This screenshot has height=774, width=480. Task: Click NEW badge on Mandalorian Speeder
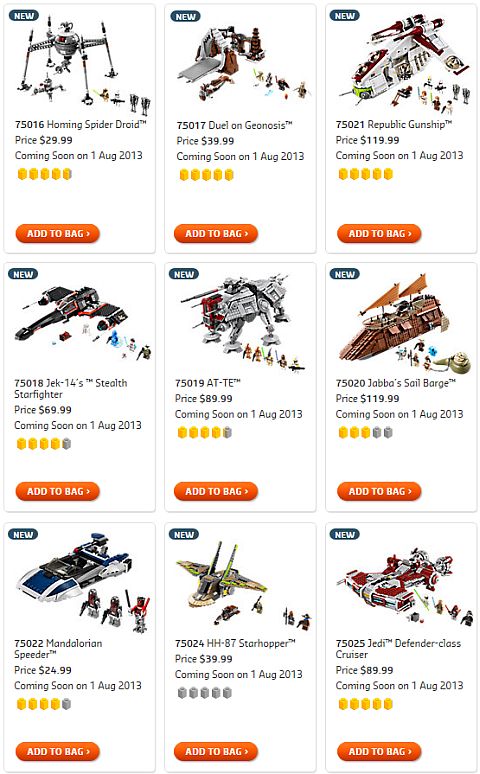point(23,535)
